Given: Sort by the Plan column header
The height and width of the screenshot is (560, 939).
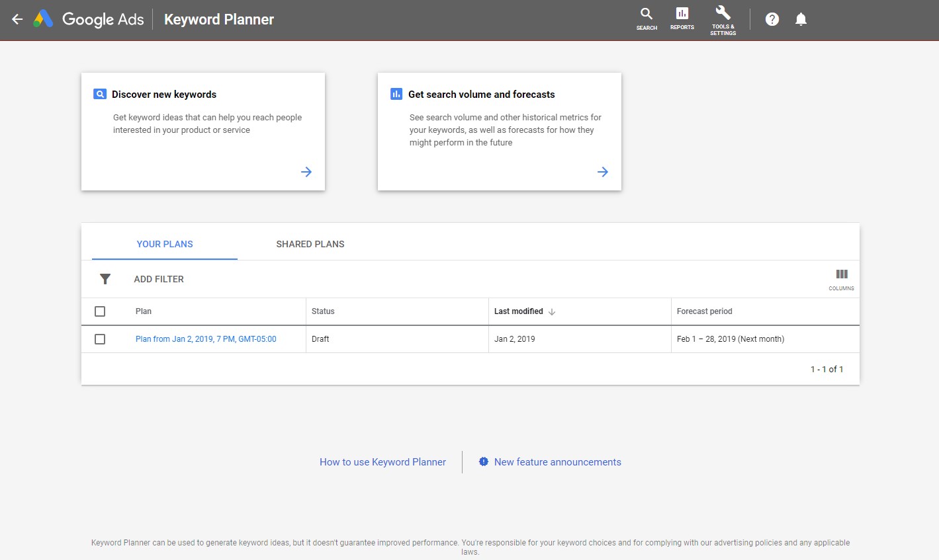Looking at the screenshot, I should [x=144, y=311].
